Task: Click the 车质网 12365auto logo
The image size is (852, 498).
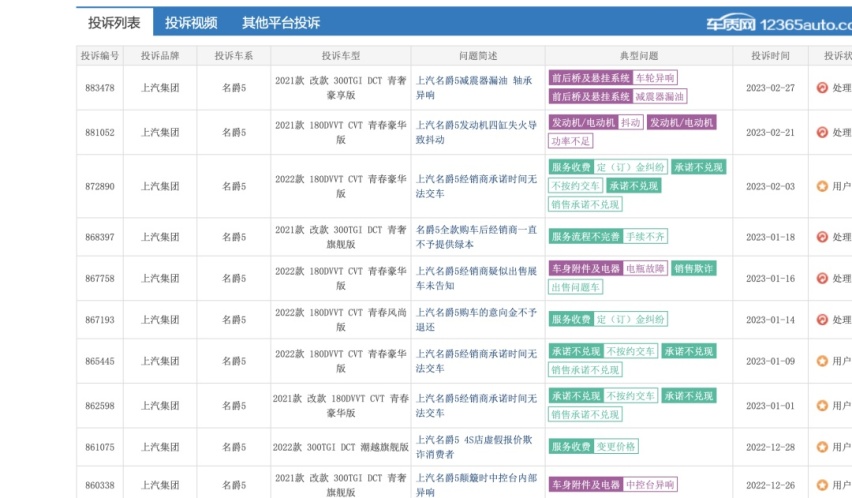Action: tap(779, 23)
